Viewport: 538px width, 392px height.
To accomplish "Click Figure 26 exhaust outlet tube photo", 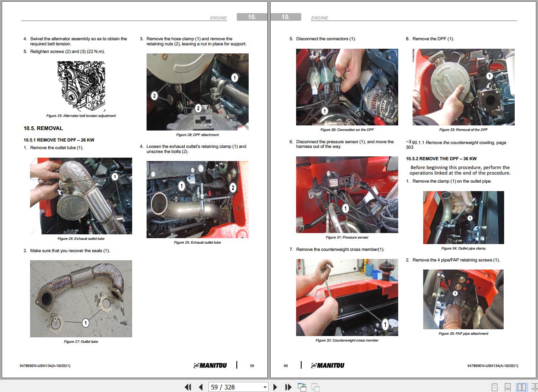I will (x=81, y=196).
